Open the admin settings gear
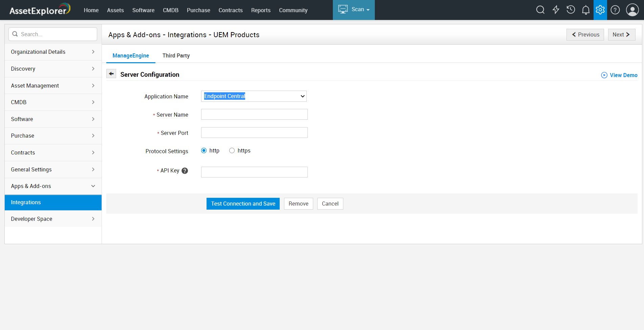Viewport: 644px width, 330px height. point(600,10)
